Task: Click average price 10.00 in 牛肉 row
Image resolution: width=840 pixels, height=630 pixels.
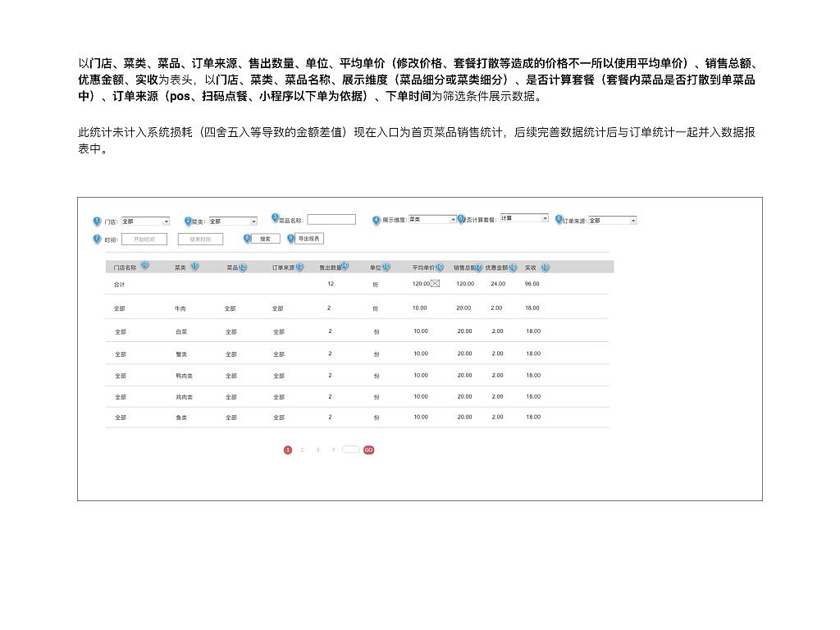Action: click(419, 308)
